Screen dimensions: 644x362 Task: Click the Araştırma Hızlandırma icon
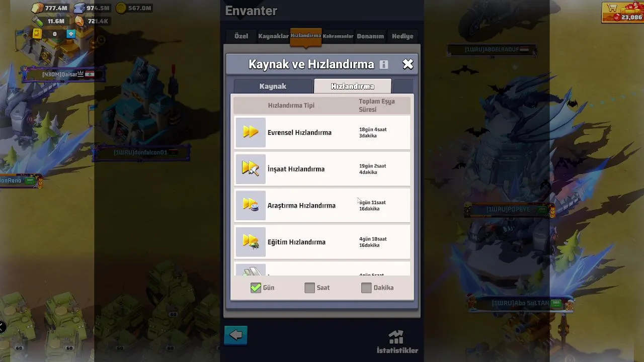click(251, 205)
